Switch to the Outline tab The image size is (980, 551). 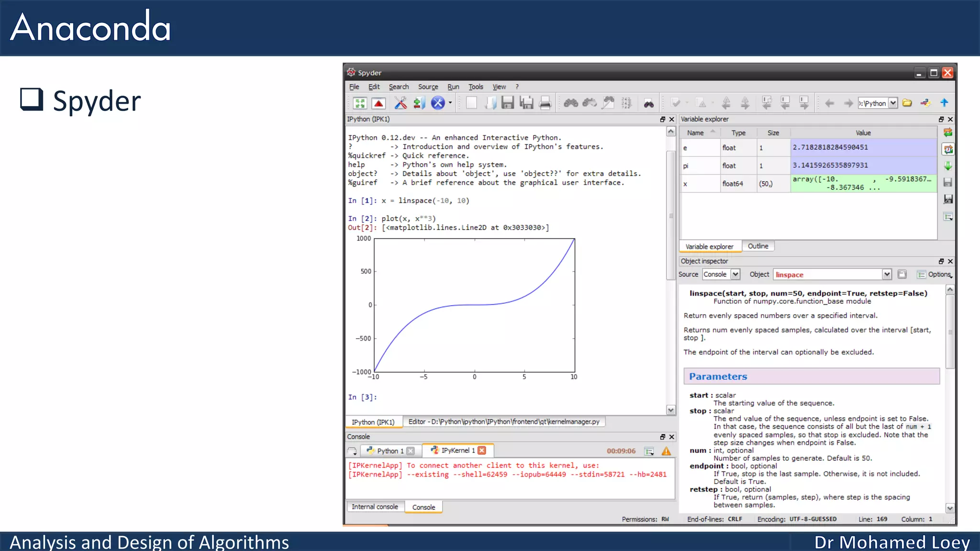[x=758, y=246]
